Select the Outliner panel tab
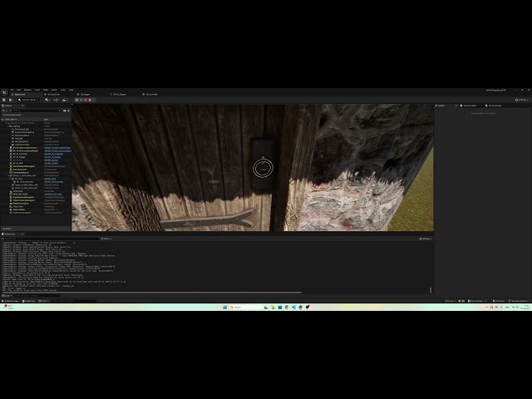 pyautogui.click(x=8, y=106)
